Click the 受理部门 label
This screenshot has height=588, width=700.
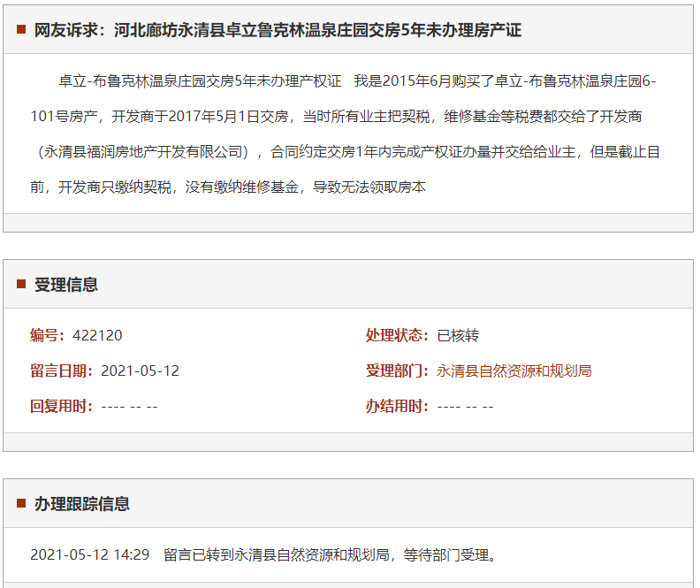click(398, 370)
